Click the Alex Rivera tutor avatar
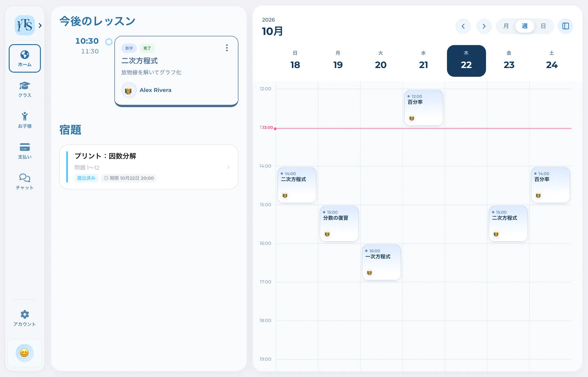 129,90
